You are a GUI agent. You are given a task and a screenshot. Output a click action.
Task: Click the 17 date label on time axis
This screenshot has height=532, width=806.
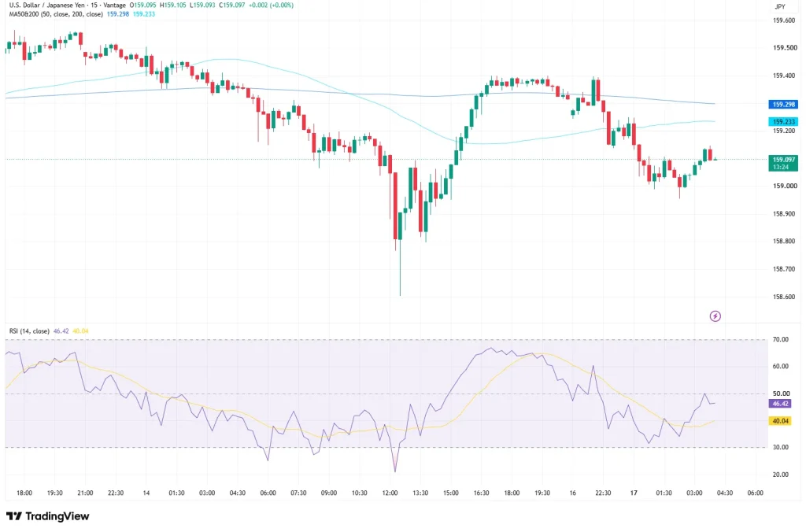pos(634,493)
